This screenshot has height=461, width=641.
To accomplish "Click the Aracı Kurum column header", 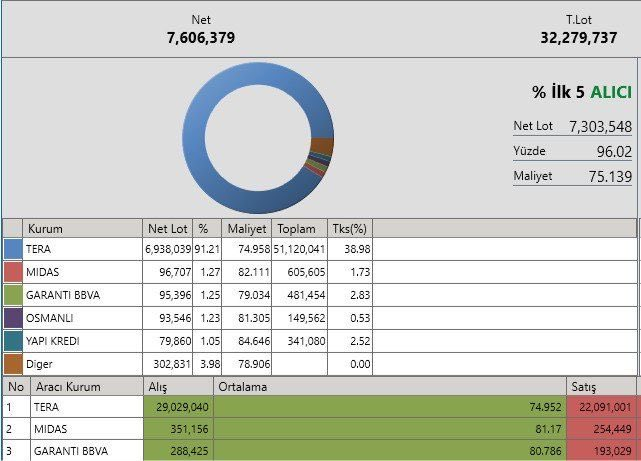I will [87, 387].
